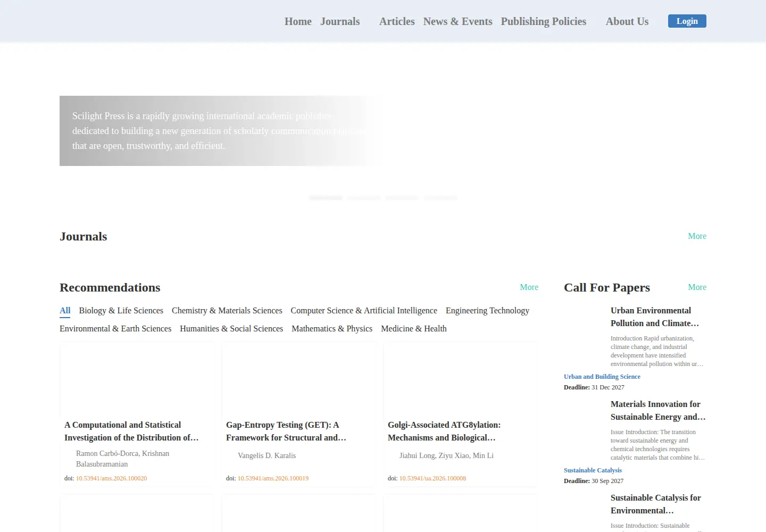Select the All recommendations tab
The height and width of the screenshot is (532, 766).
click(x=65, y=311)
